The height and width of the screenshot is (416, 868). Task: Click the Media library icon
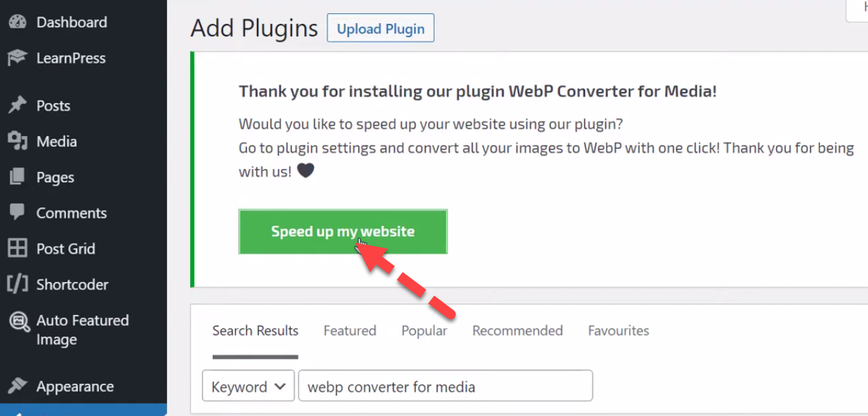[17, 141]
